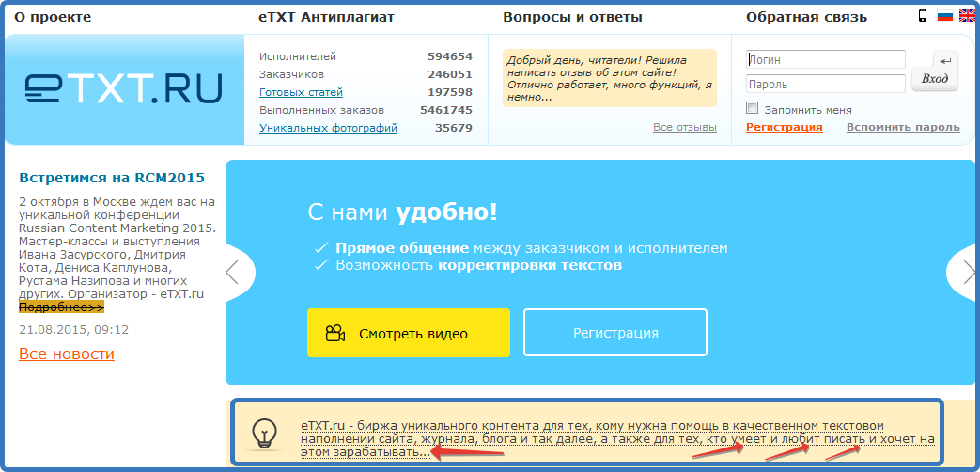
Task: Switch language with the Russian flag icon
Action: [945, 17]
